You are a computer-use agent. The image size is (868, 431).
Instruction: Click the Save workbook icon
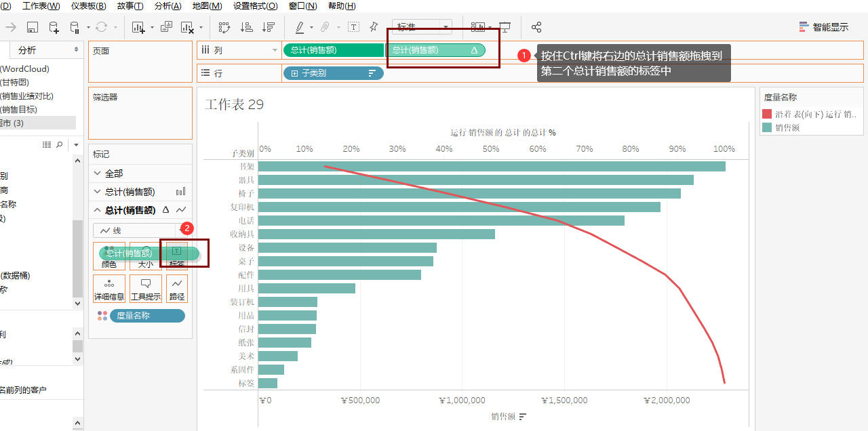pyautogui.click(x=33, y=27)
